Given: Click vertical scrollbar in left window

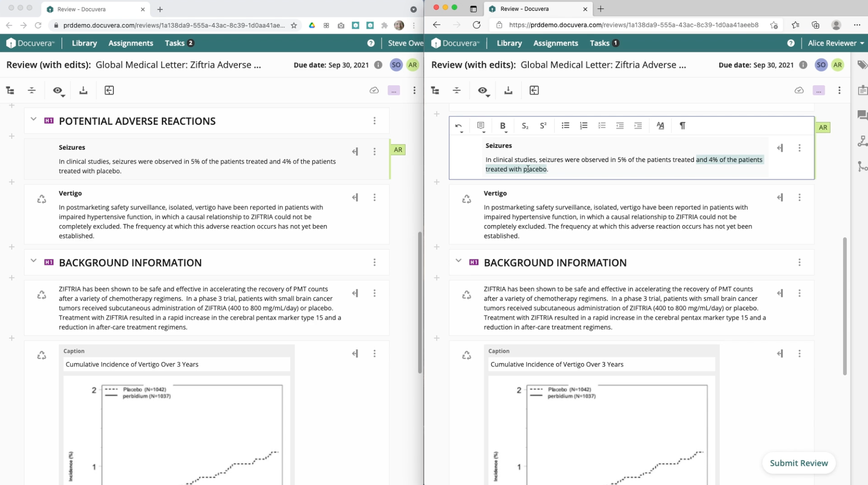Looking at the screenshot, I should pos(420,303).
